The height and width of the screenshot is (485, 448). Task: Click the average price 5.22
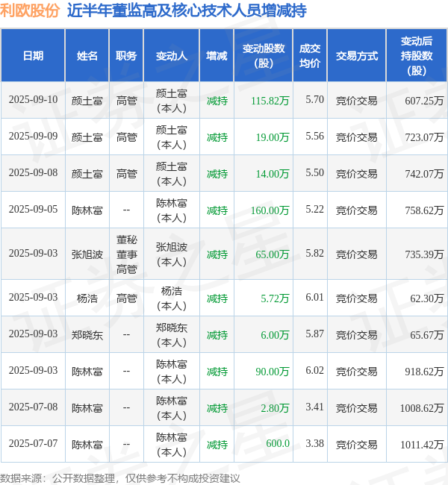[x=314, y=210]
